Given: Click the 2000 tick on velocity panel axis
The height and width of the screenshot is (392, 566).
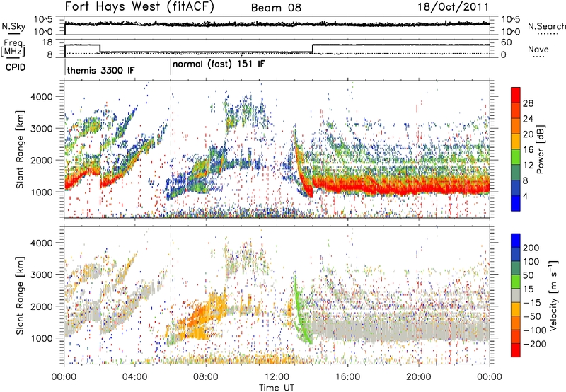Looking at the screenshot, I should point(41,306).
